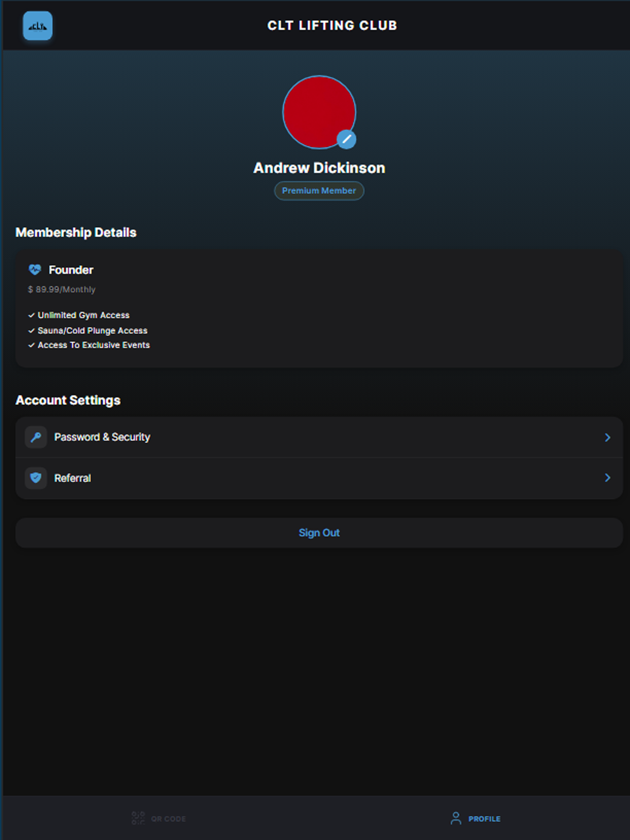
Task: Tap the QR code icon in bottom bar
Action: click(138, 818)
